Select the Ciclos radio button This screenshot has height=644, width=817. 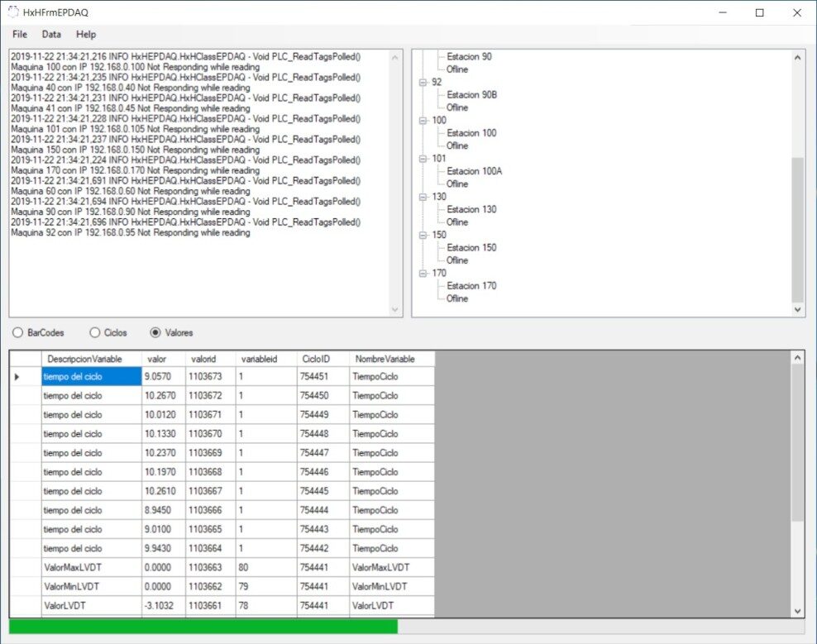108,332
